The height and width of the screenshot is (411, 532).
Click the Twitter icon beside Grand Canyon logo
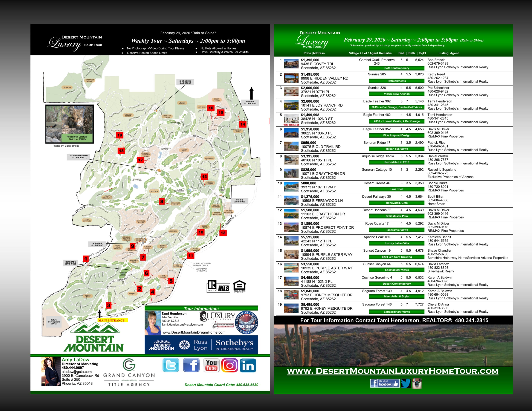pos(171,365)
